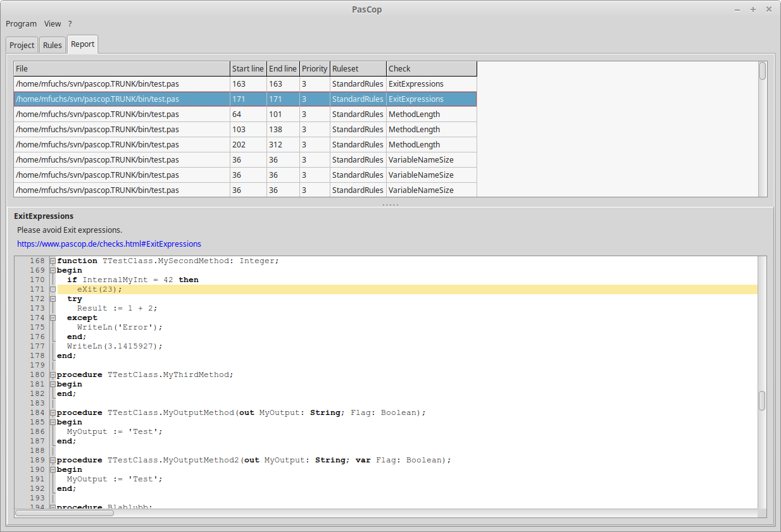The width and height of the screenshot is (781, 532).
Task: Collapse fold for MyOutputMethod2 at line 189
Action: click(53, 460)
